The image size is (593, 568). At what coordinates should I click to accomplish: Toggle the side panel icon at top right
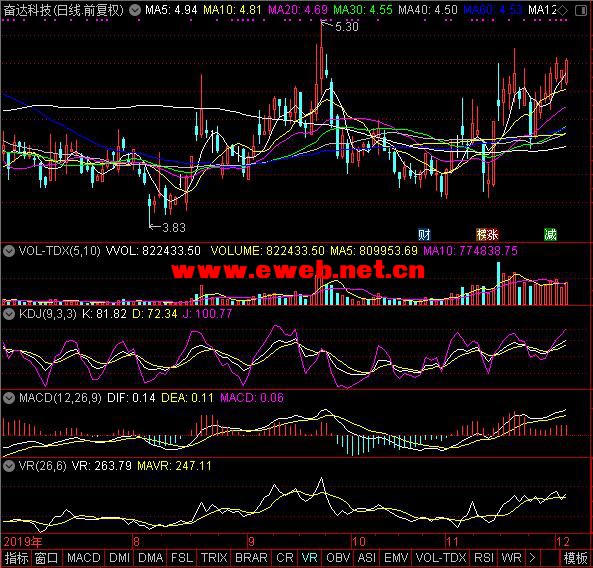[581, 11]
